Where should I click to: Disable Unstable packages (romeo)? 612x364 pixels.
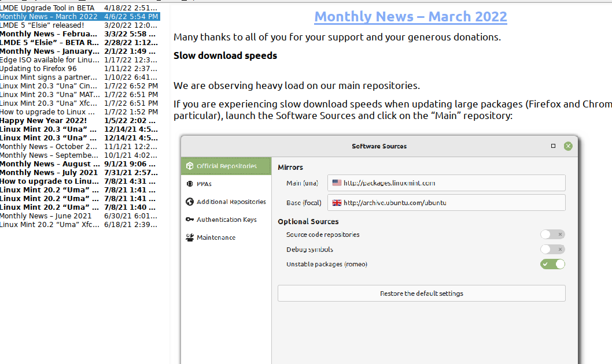[552, 264]
